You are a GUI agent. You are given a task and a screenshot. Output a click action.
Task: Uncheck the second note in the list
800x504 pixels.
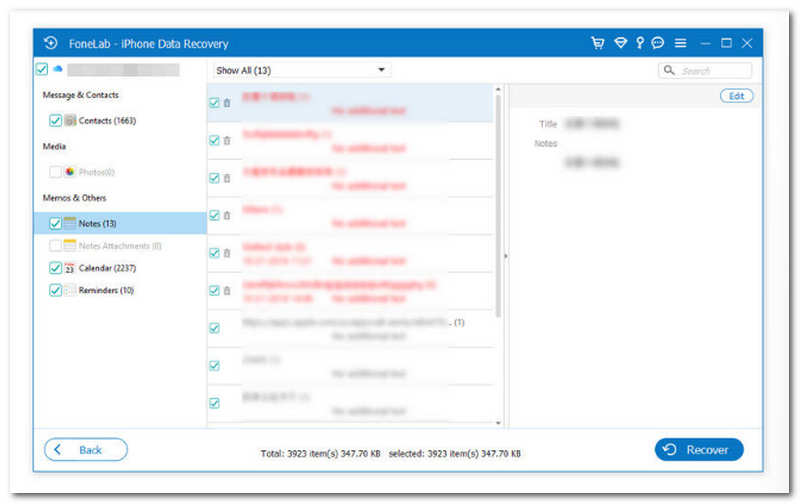tap(214, 140)
